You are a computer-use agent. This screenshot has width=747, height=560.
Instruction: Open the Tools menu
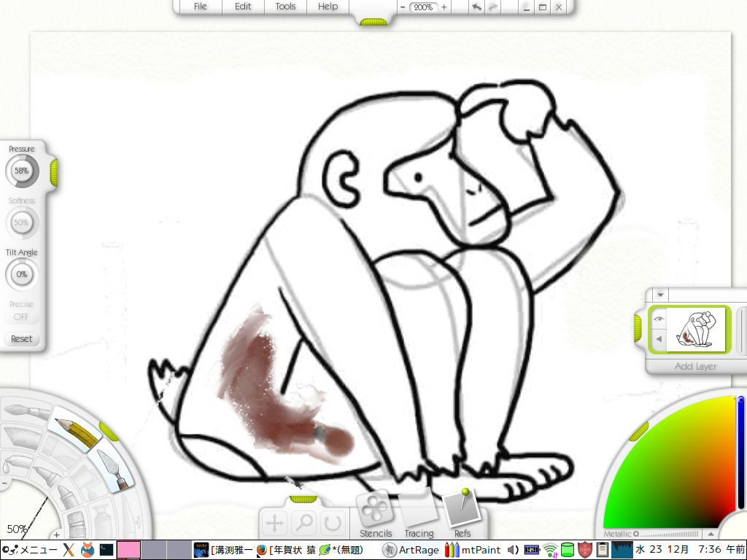(285, 7)
